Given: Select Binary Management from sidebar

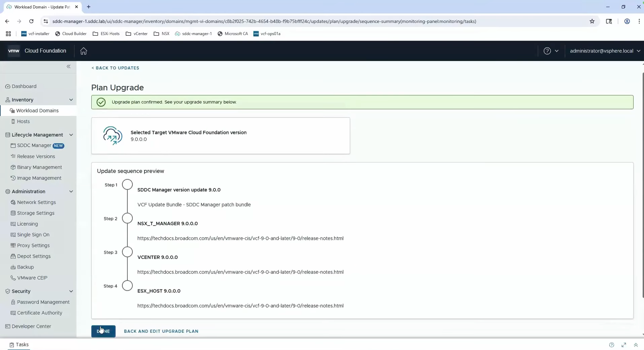Looking at the screenshot, I should pos(39,167).
